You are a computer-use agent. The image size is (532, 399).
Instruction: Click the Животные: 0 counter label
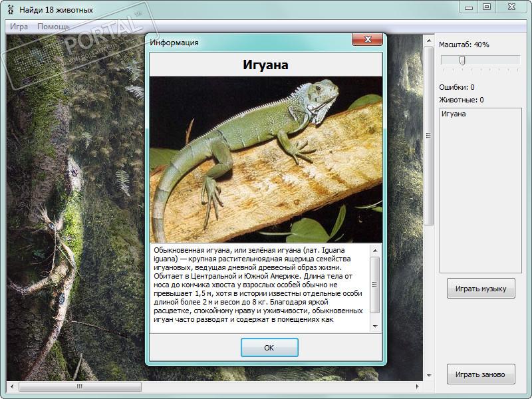pos(462,100)
